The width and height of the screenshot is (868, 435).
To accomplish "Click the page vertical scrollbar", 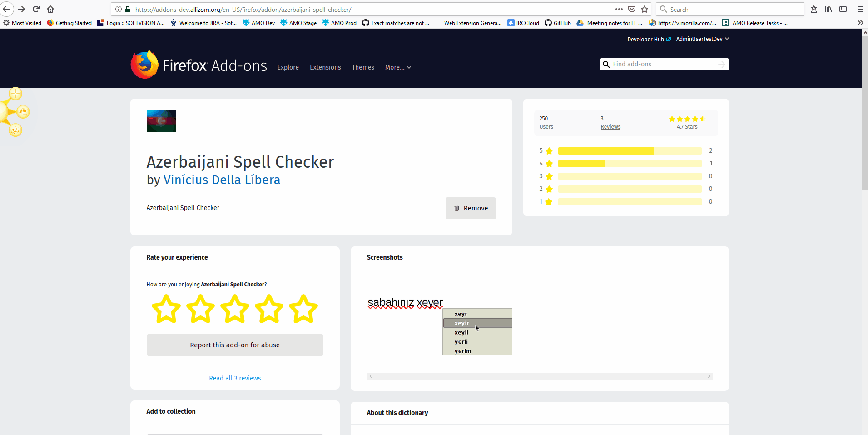I will [865, 112].
